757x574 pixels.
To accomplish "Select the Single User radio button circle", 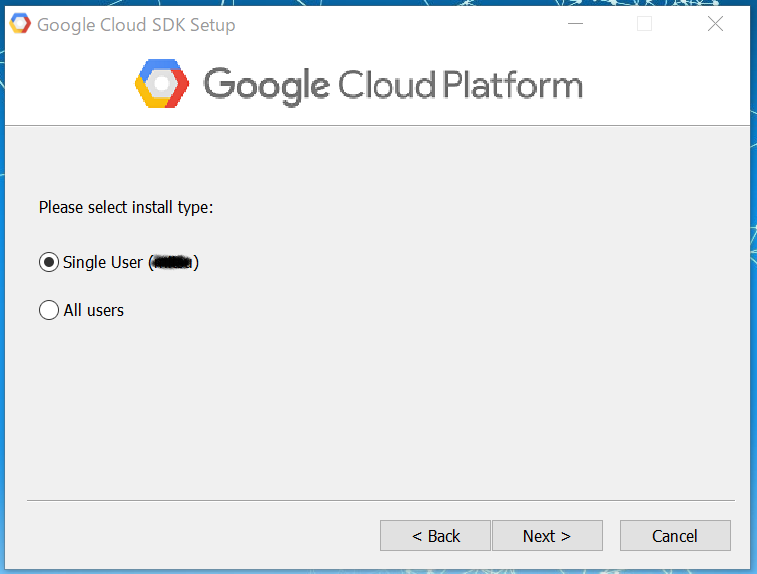I will (49, 262).
